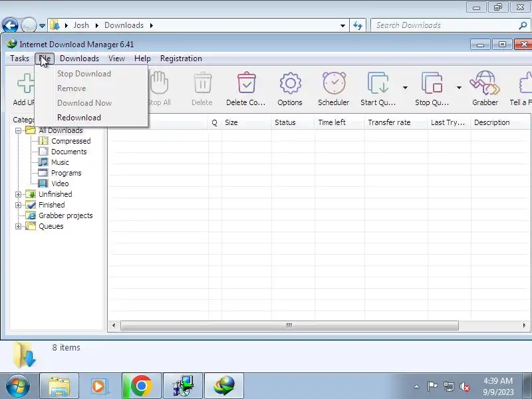Click Stop Download menu entry
Image resolution: width=532 pixels, height=399 pixels.
[92, 74]
